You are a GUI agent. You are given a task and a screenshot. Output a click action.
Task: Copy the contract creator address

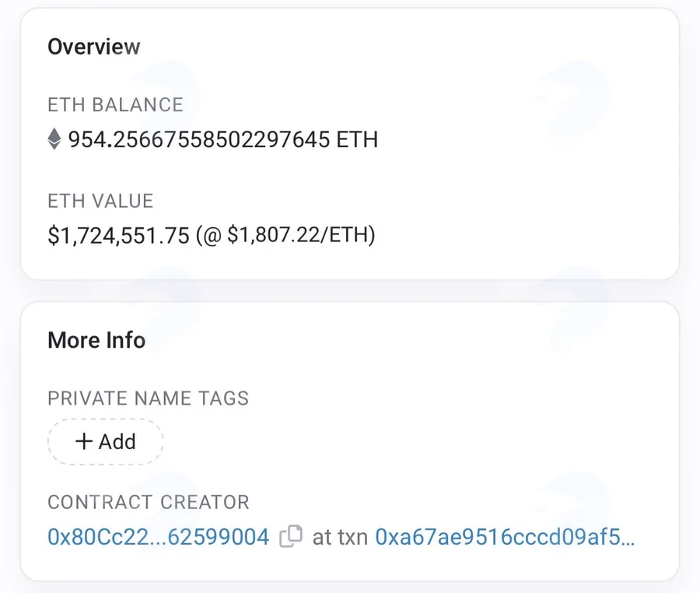291,536
